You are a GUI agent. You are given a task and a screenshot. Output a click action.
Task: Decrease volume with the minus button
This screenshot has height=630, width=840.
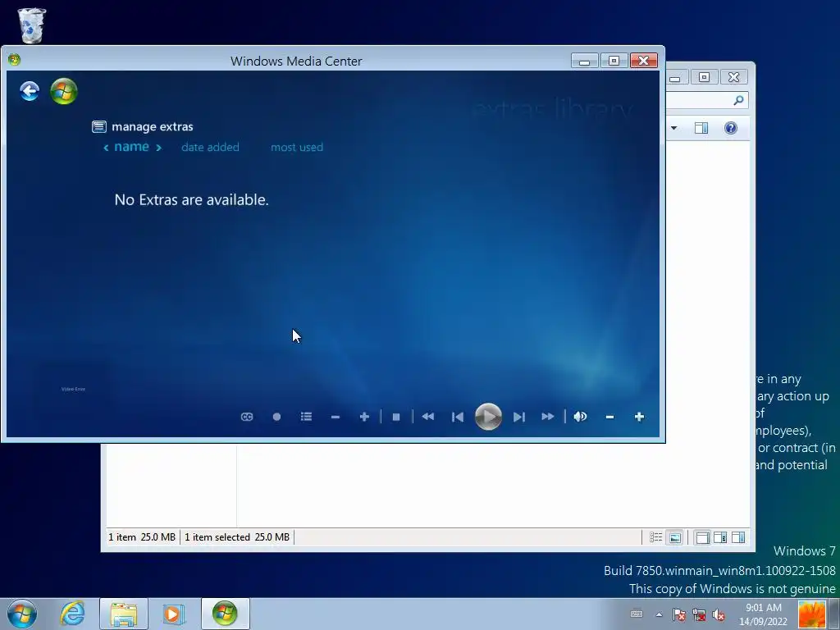click(x=609, y=417)
